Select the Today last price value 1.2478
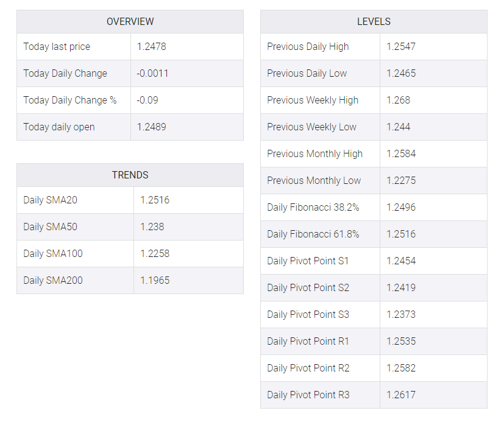 pyautogui.click(x=151, y=46)
